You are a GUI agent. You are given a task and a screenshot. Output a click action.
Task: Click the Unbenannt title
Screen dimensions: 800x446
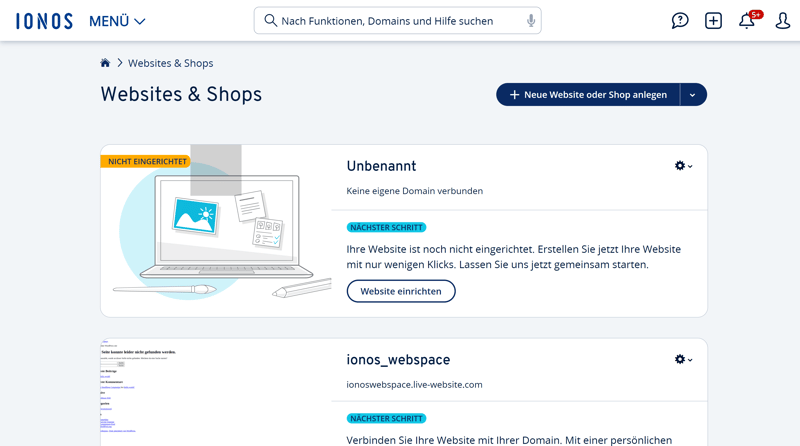click(x=381, y=166)
